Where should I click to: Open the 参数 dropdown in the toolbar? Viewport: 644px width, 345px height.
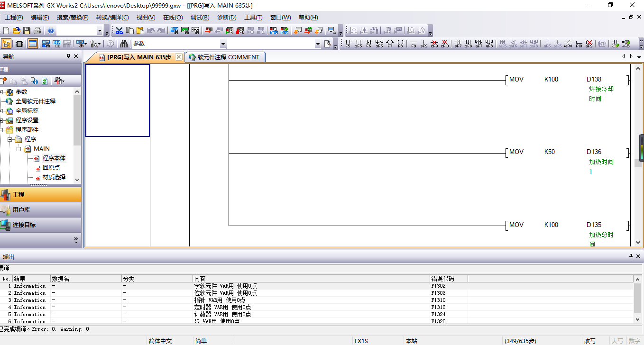click(318, 44)
